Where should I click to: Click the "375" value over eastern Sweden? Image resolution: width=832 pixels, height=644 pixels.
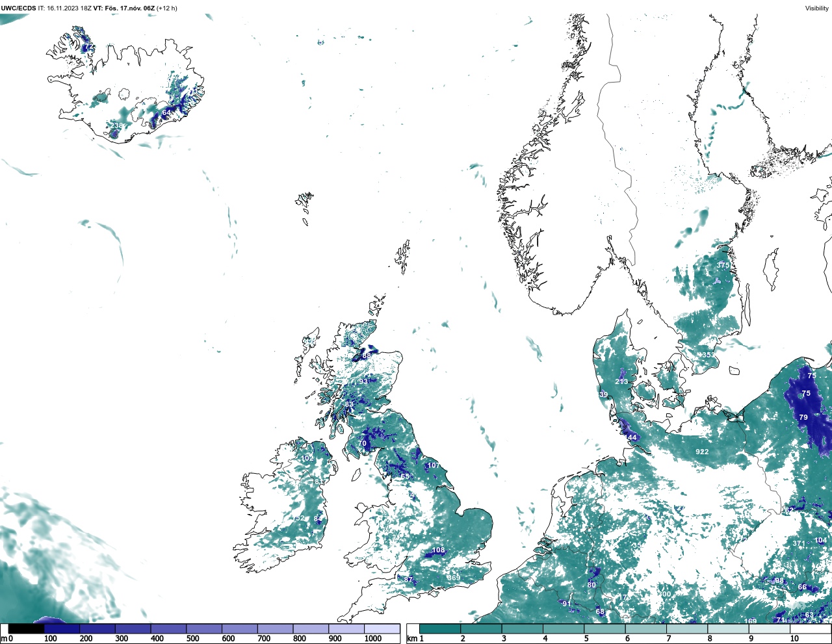(x=723, y=265)
